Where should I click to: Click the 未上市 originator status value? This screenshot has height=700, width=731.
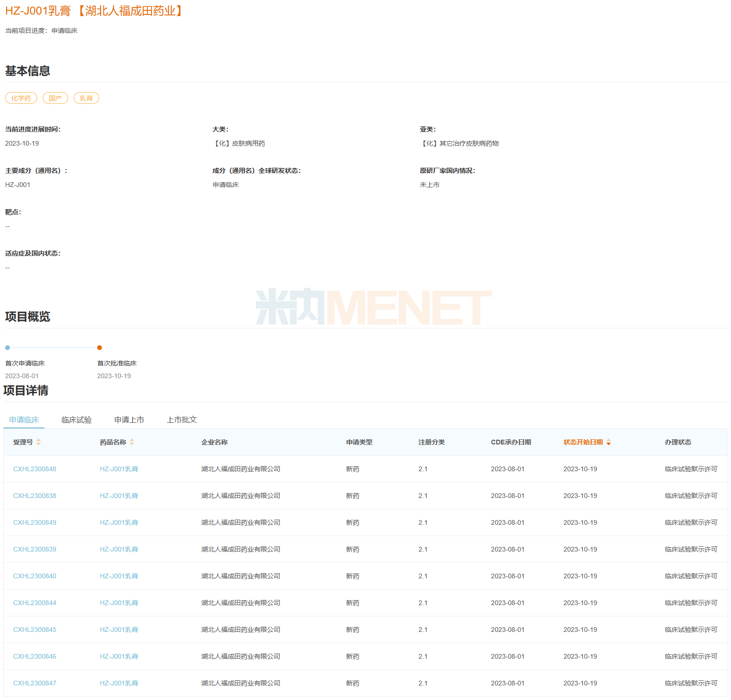point(430,185)
